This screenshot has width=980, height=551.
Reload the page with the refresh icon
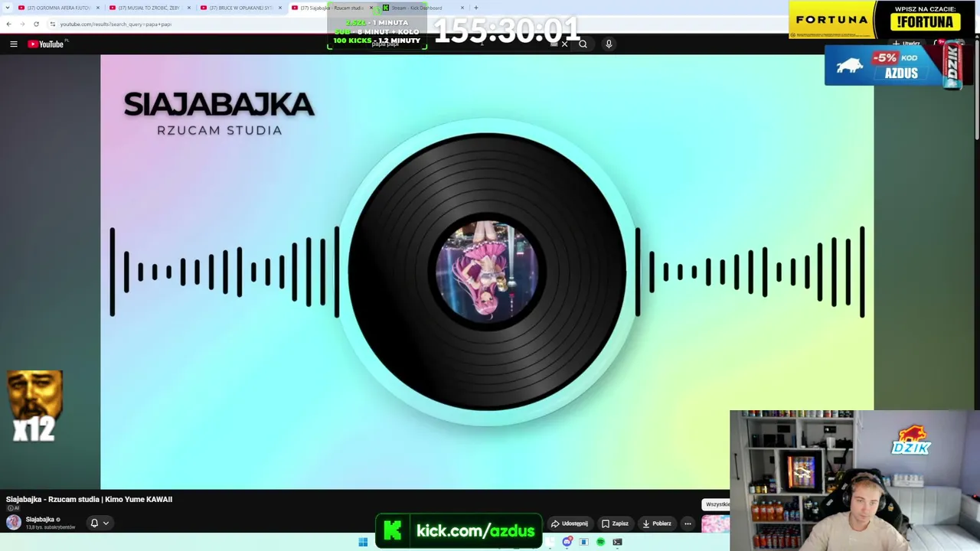coord(36,24)
